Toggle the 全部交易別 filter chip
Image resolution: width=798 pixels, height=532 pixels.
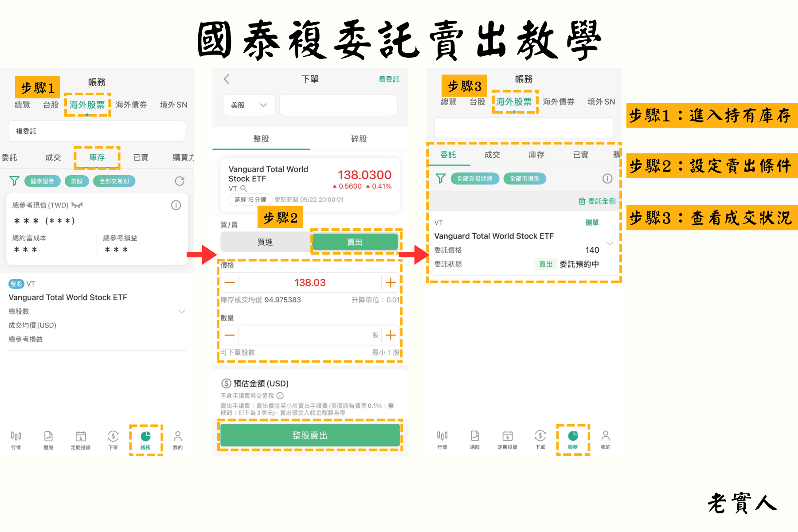pos(114,181)
